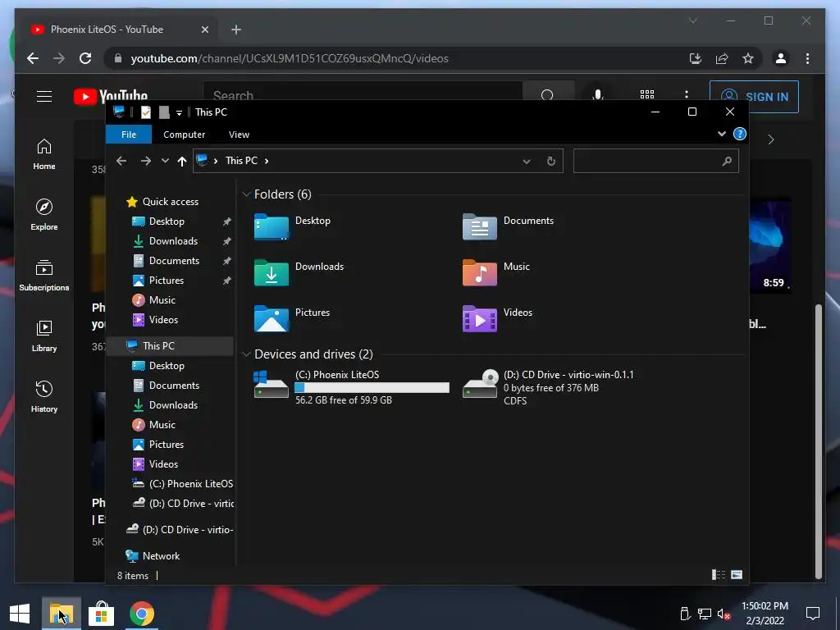Click the Explorer search box
This screenshot has height=630, width=840.
click(x=655, y=161)
